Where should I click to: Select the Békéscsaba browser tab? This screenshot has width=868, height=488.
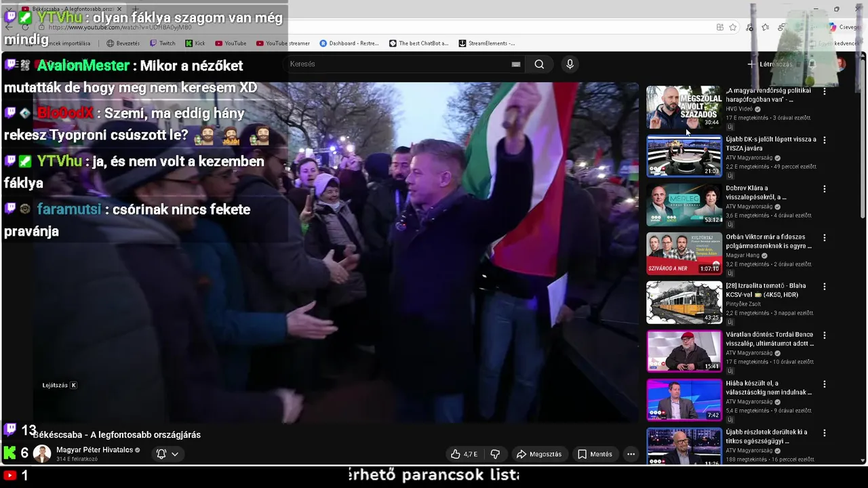tap(71, 9)
